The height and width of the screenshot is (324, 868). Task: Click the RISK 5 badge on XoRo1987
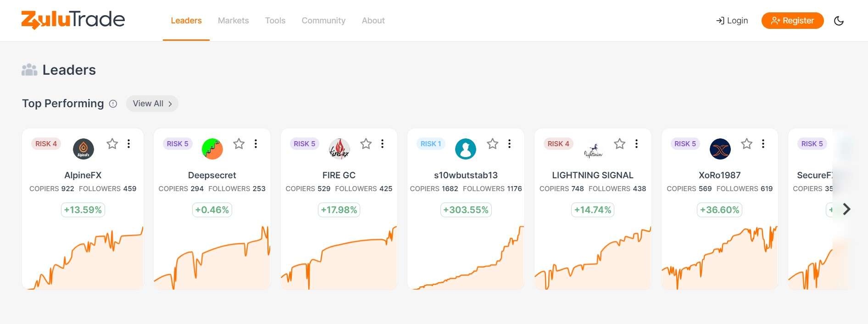(685, 144)
